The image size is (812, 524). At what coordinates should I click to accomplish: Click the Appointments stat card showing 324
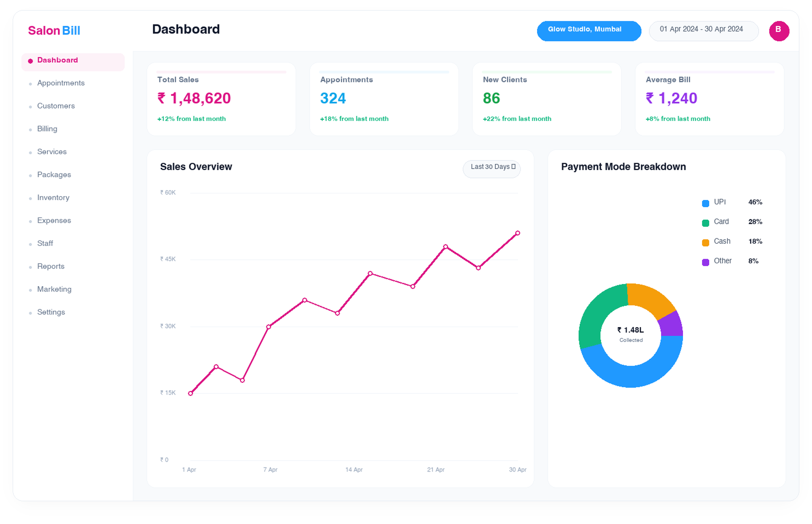click(x=384, y=99)
